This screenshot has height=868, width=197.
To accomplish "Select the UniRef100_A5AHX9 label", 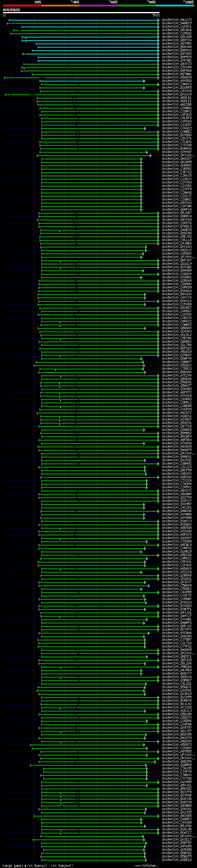I will click(x=177, y=78).
